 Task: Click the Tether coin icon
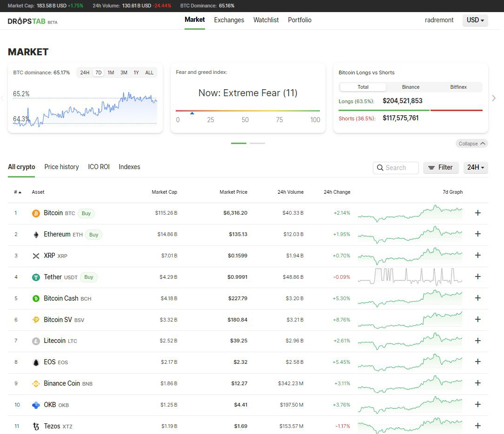[x=36, y=277]
